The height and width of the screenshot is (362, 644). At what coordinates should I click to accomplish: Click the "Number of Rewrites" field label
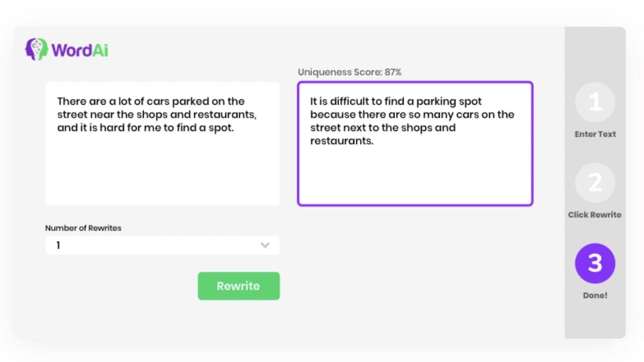pyautogui.click(x=83, y=228)
